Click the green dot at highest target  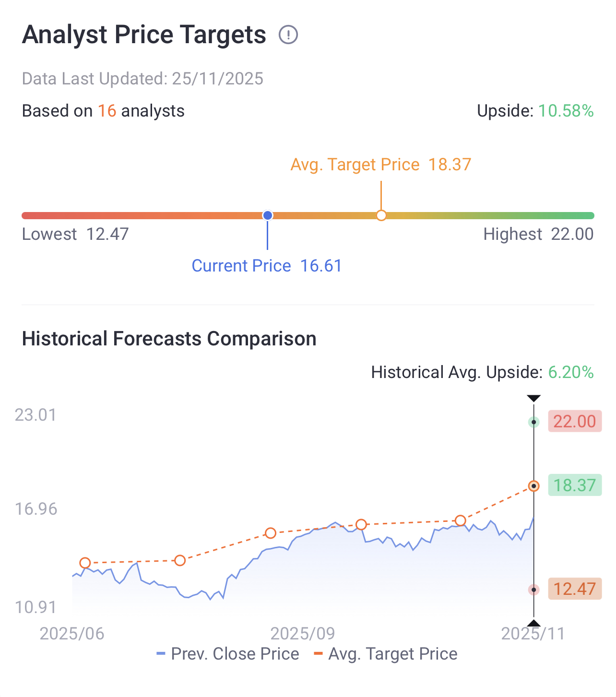[x=533, y=422]
